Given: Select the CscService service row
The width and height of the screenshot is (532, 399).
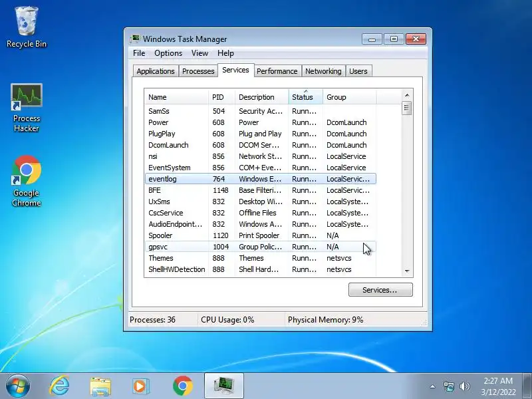Looking at the screenshot, I should coord(261,213).
